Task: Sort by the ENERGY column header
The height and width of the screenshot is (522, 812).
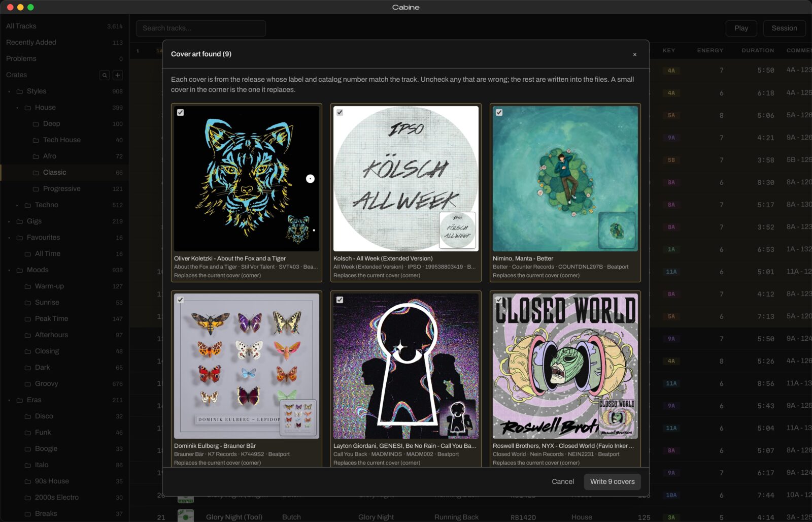Action: 710,50
